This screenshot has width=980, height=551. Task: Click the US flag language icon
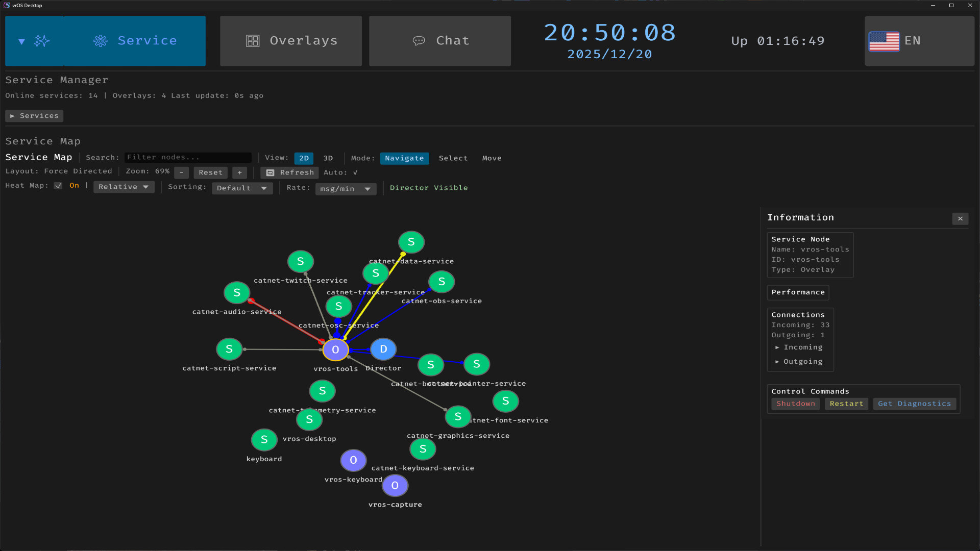[884, 41]
